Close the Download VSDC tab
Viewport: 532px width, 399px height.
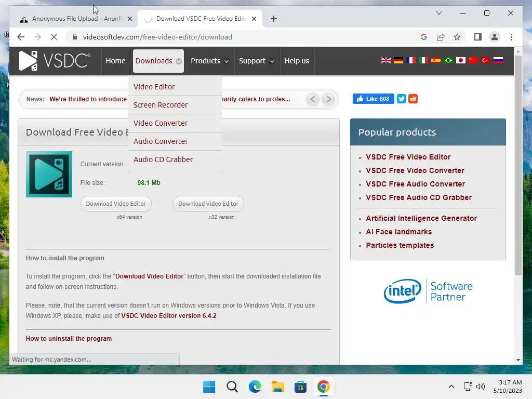pos(254,19)
